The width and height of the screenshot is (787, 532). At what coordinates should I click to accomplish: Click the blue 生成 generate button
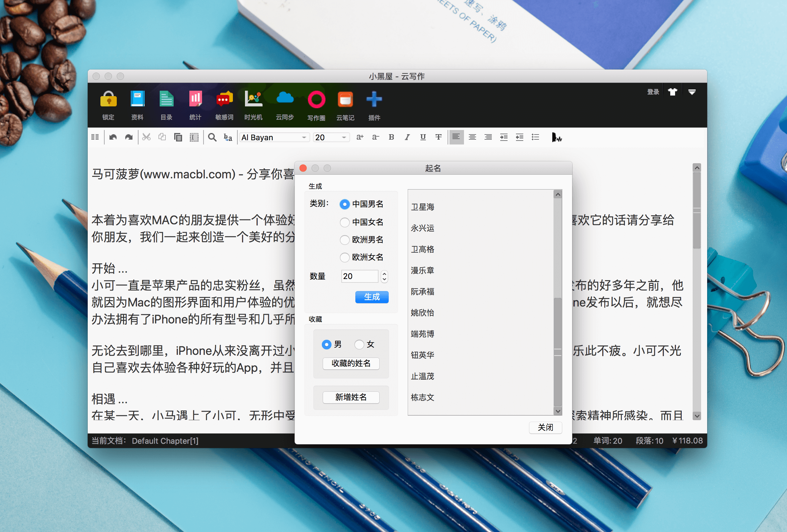pos(372,297)
